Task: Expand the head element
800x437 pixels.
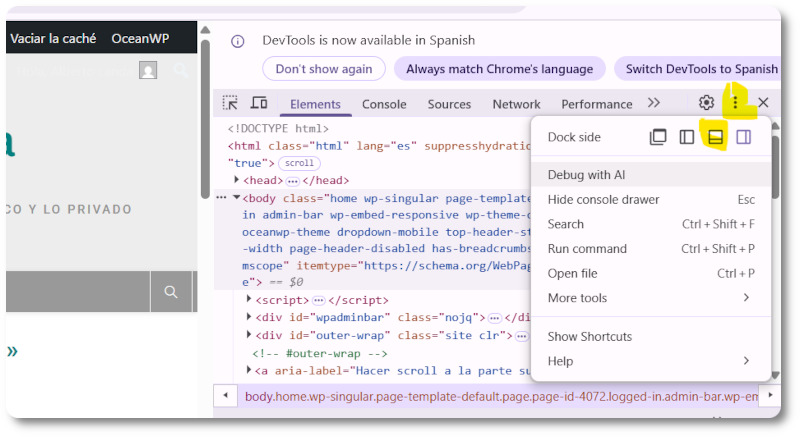Action: [236, 179]
